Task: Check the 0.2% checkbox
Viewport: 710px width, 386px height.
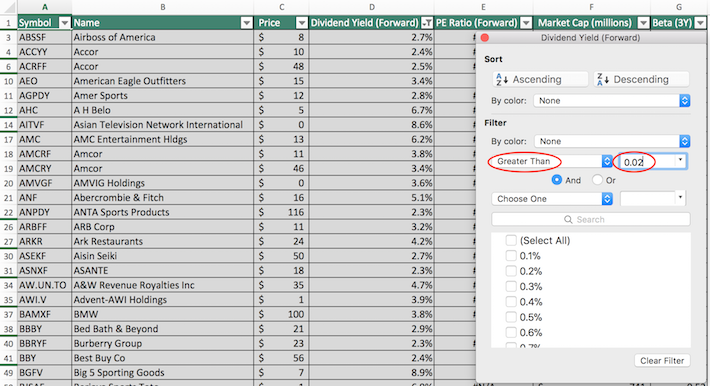Action: click(x=511, y=271)
